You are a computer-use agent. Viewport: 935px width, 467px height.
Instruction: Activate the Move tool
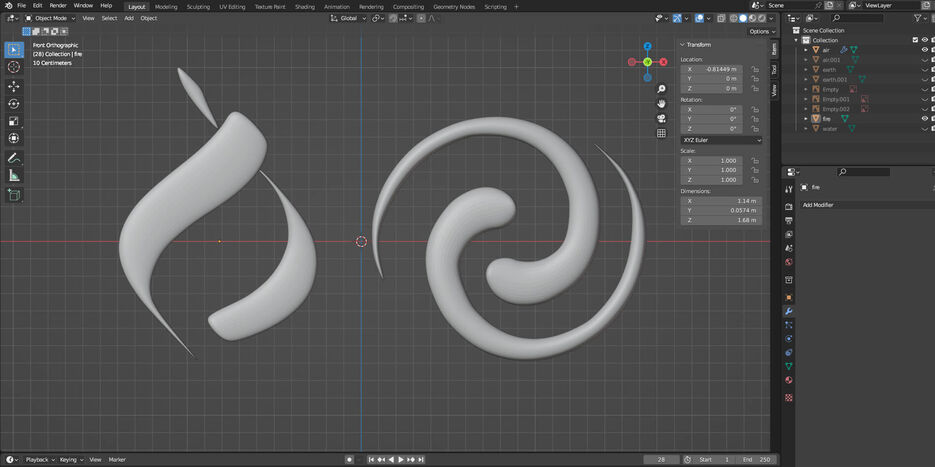(14, 86)
